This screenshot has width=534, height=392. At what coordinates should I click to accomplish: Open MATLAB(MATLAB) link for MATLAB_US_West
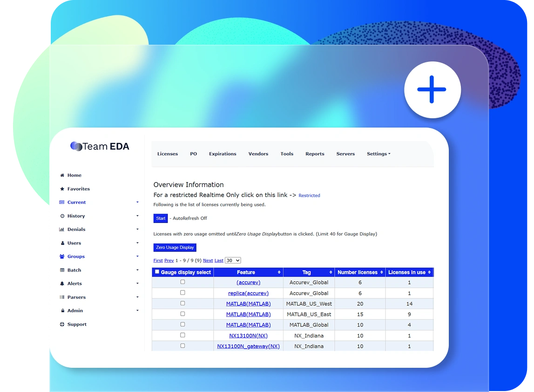tap(248, 304)
